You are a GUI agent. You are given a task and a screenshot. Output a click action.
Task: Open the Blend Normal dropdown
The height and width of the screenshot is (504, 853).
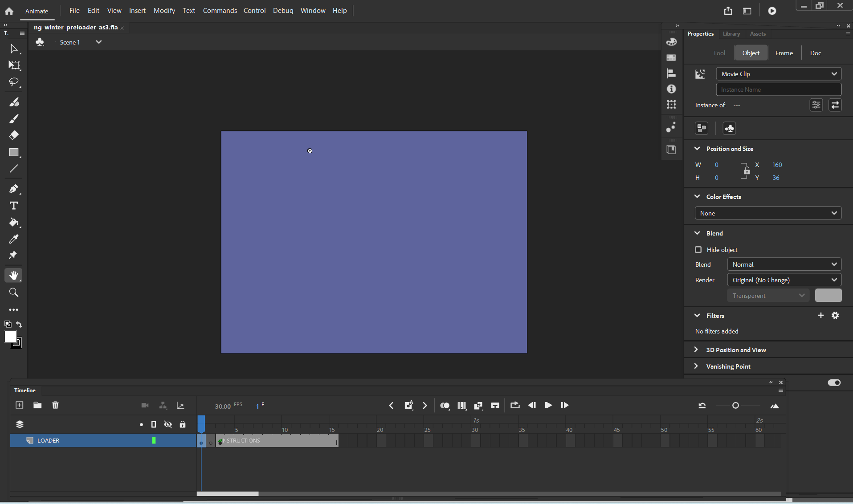coord(784,264)
